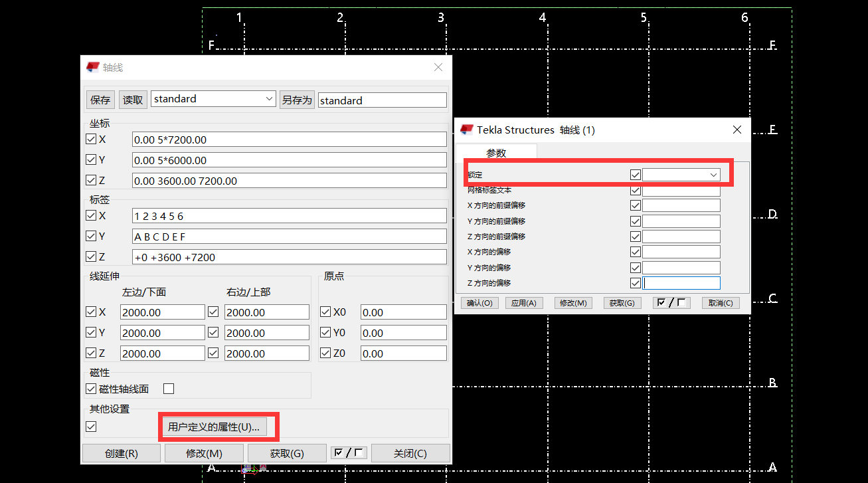Toggle all checkboxes on/off in 轴线 (1) dialog

pyautogui.click(x=671, y=303)
